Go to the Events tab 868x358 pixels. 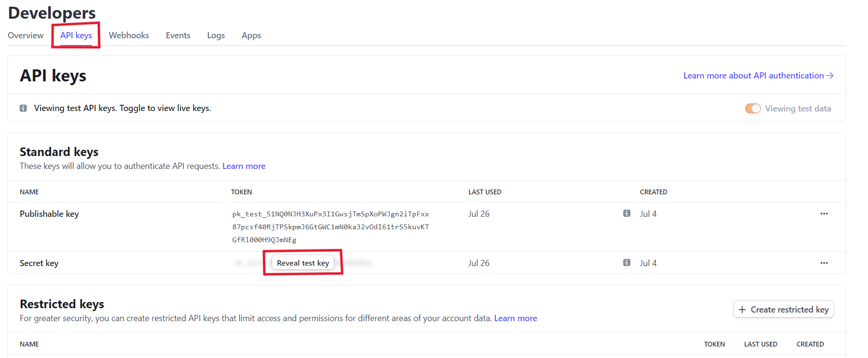(178, 35)
